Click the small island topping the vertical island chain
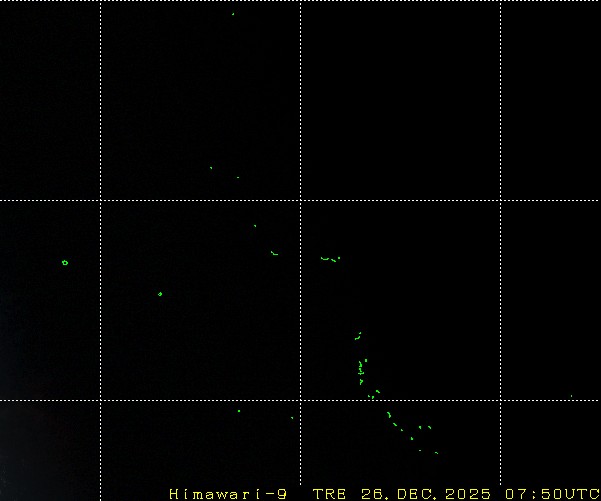The image size is (601, 501). pyautogui.click(x=358, y=335)
